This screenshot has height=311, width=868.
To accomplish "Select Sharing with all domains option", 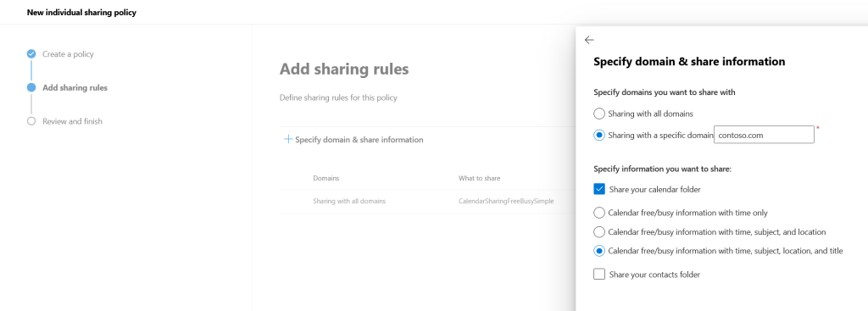I will click(599, 114).
